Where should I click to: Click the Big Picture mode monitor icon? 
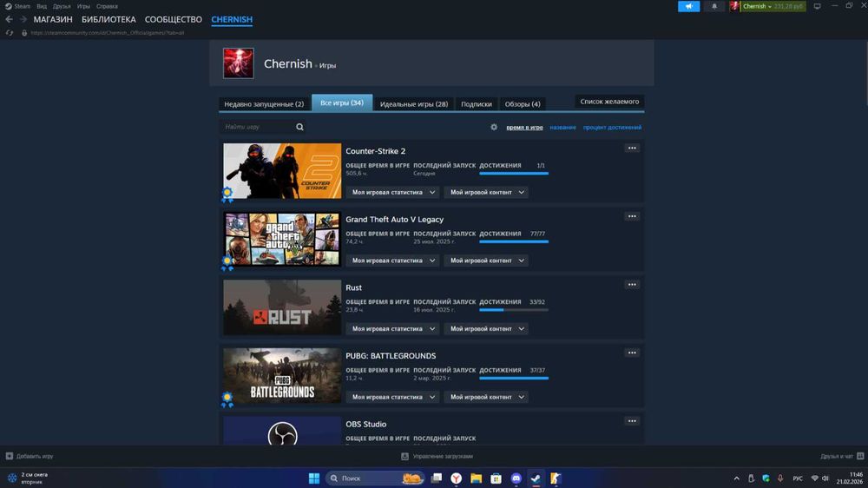pyautogui.click(x=817, y=6)
